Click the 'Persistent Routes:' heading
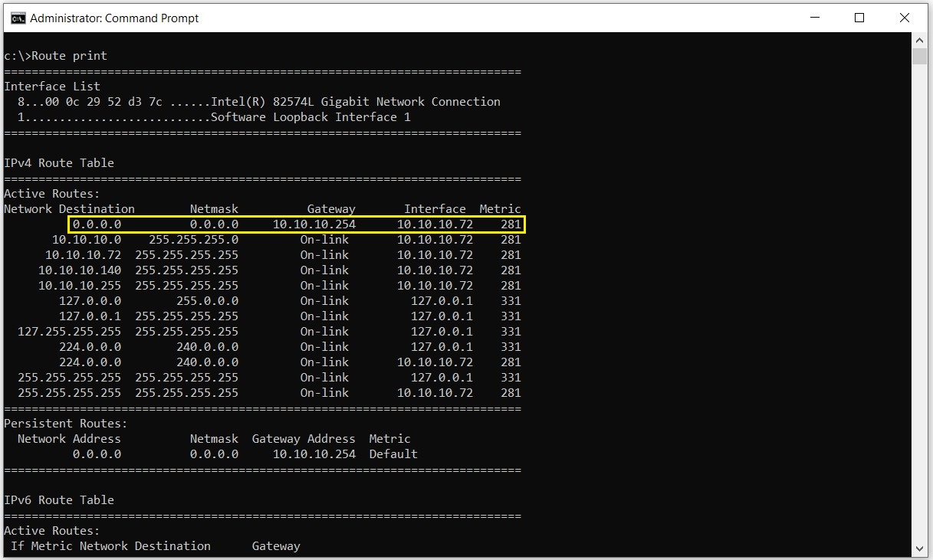The height and width of the screenshot is (560, 933). tap(66, 424)
